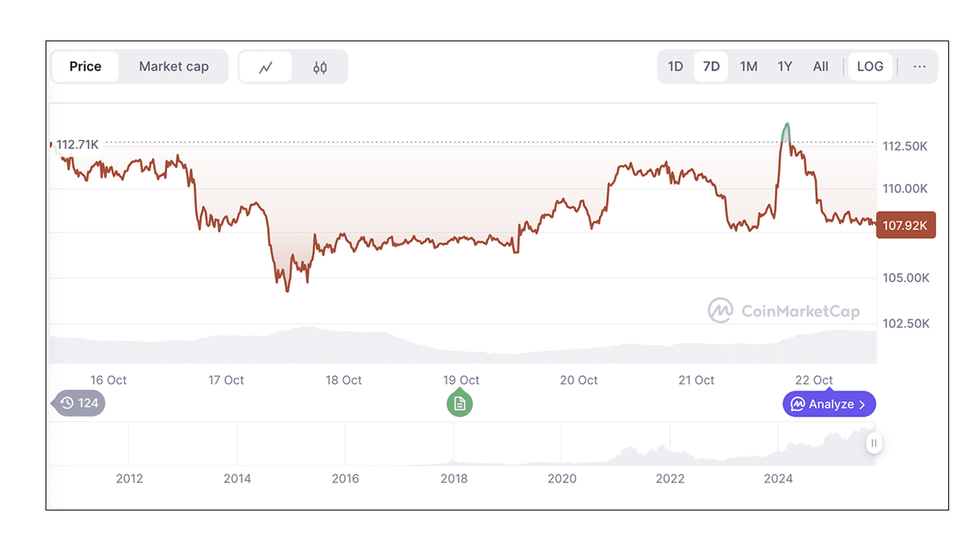
Task: Switch to the Market cap tab
Action: (x=173, y=67)
